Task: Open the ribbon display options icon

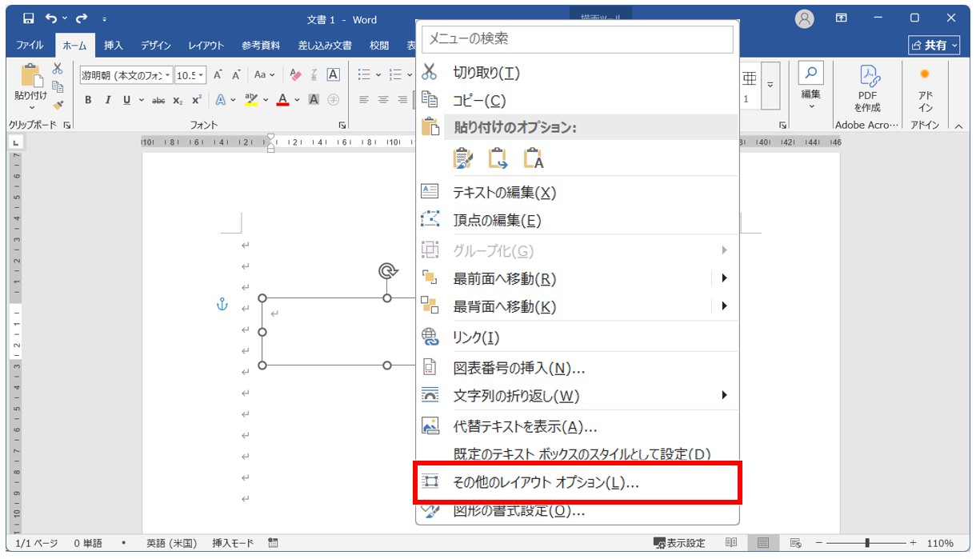Action: pyautogui.click(x=842, y=18)
